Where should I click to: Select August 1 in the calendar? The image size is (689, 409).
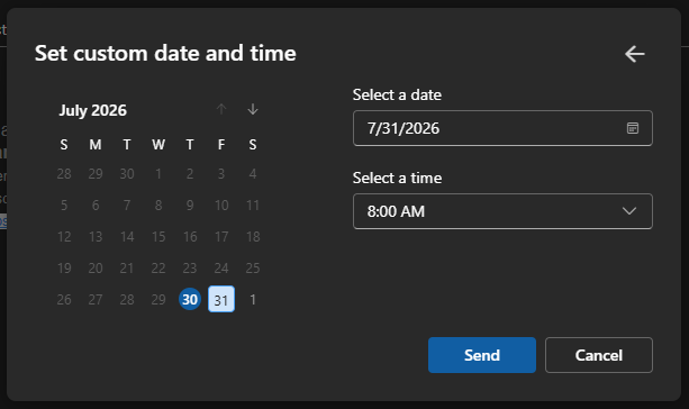(253, 300)
